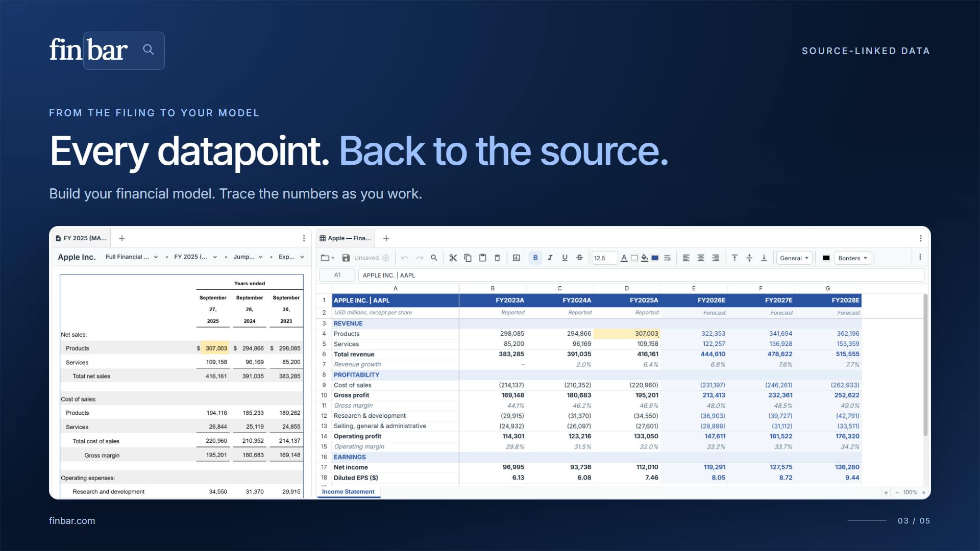
Task: Click the scissors cut icon in the toolbar
Action: coord(453,258)
